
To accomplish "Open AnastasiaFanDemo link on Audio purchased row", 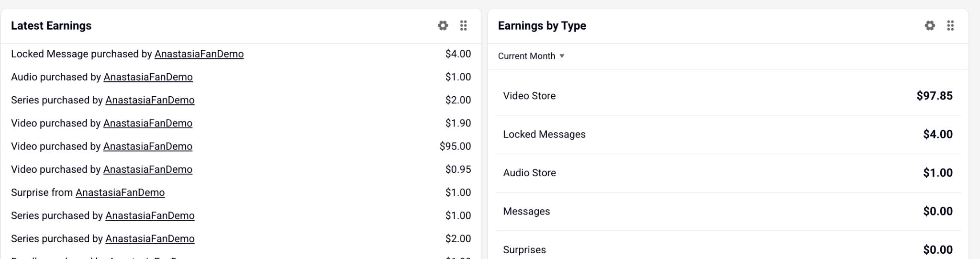I will 148,77.
